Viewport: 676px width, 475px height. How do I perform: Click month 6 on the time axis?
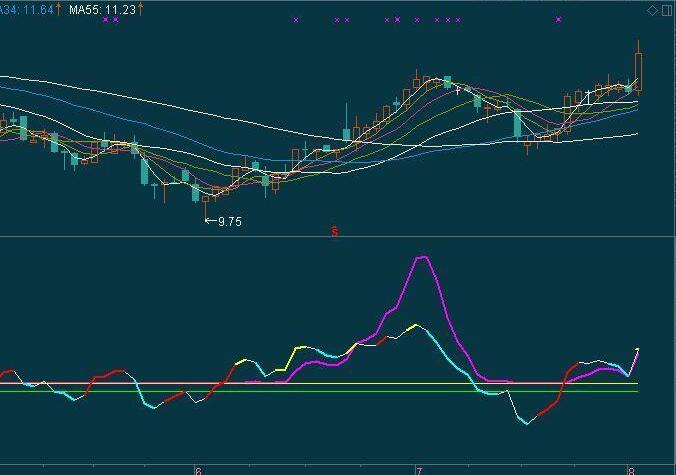tap(198, 471)
